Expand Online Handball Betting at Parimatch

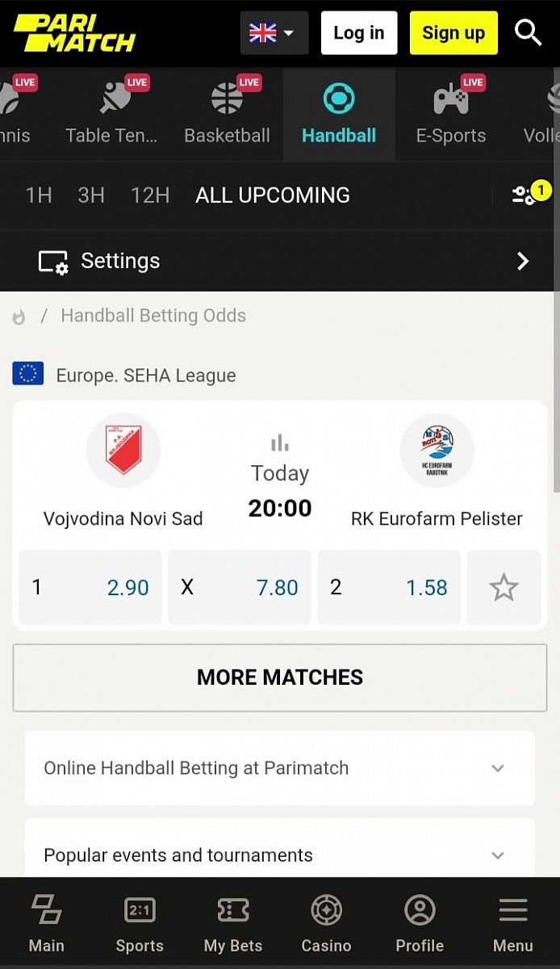pos(279,768)
